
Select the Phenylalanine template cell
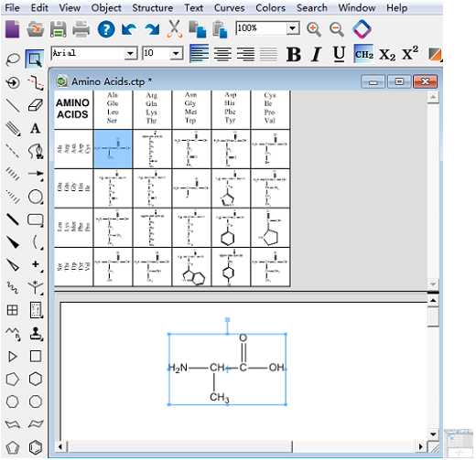point(231,228)
